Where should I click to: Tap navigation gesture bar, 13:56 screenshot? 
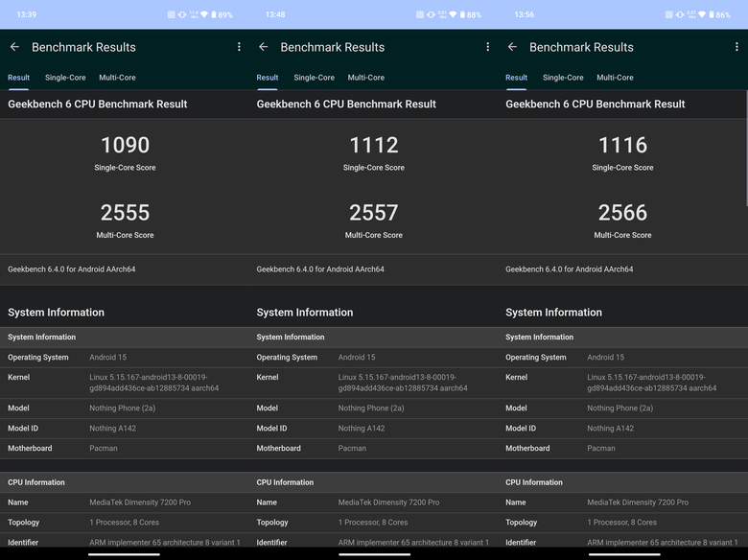624,554
